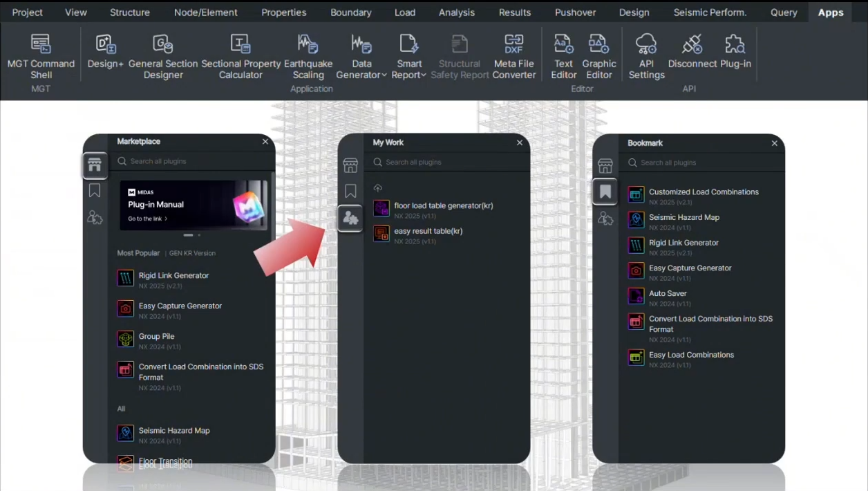The image size is (868, 491).
Task: Select the Marketplace store icon in sidebar
Action: (x=94, y=165)
